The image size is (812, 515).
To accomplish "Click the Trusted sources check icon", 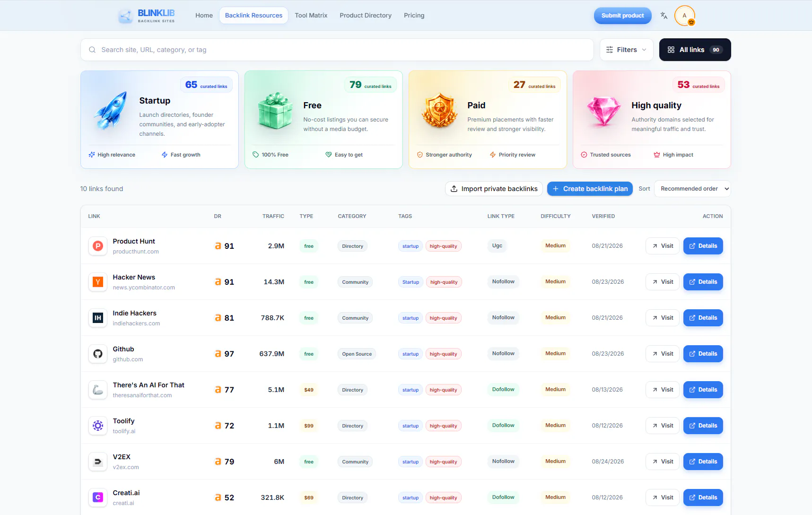I will tap(584, 155).
